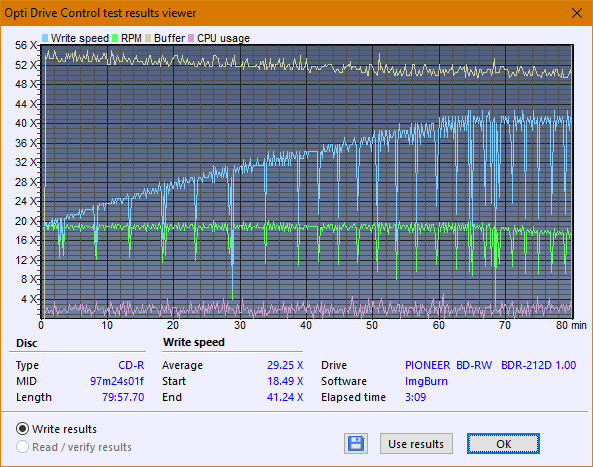
Task: Click the ImgBurn software label
Action: pos(426,381)
